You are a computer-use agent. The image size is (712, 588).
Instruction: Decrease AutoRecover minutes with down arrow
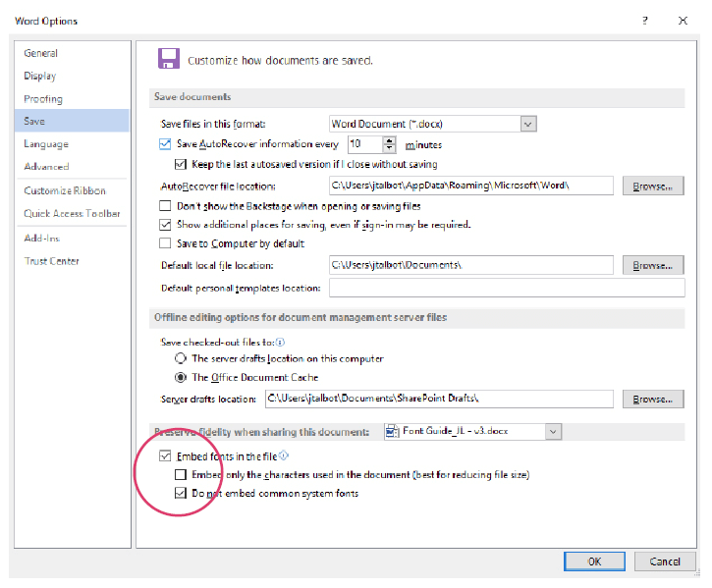point(389,148)
